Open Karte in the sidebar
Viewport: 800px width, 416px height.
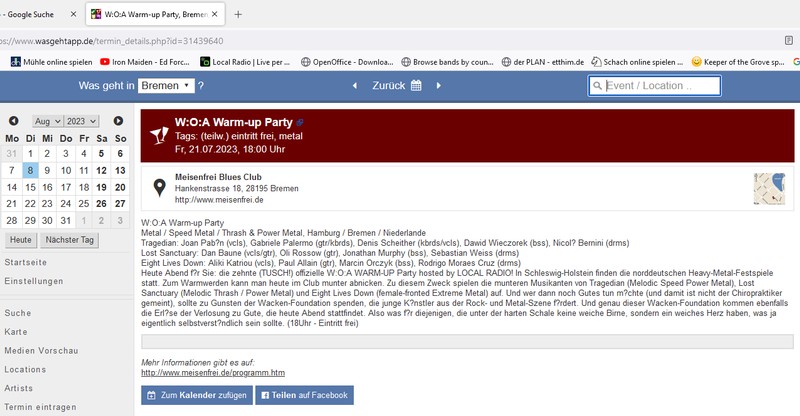(x=16, y=332)
